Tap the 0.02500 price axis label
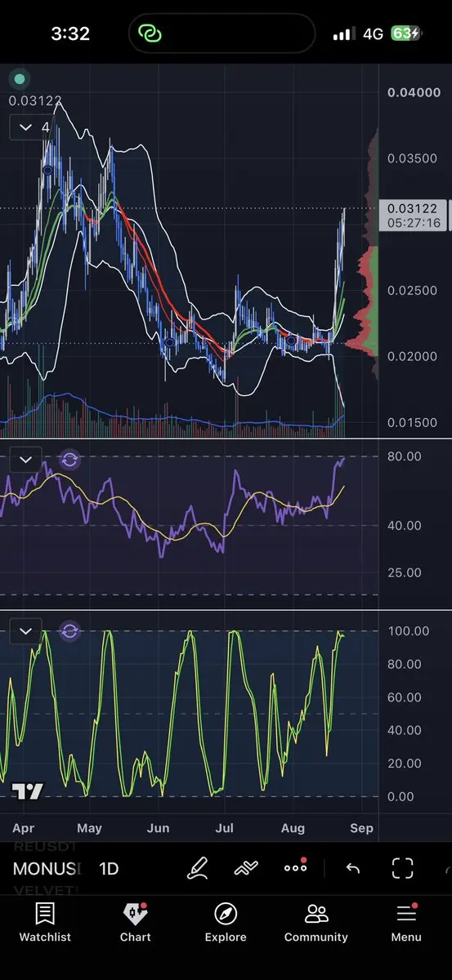 (414, 291)
